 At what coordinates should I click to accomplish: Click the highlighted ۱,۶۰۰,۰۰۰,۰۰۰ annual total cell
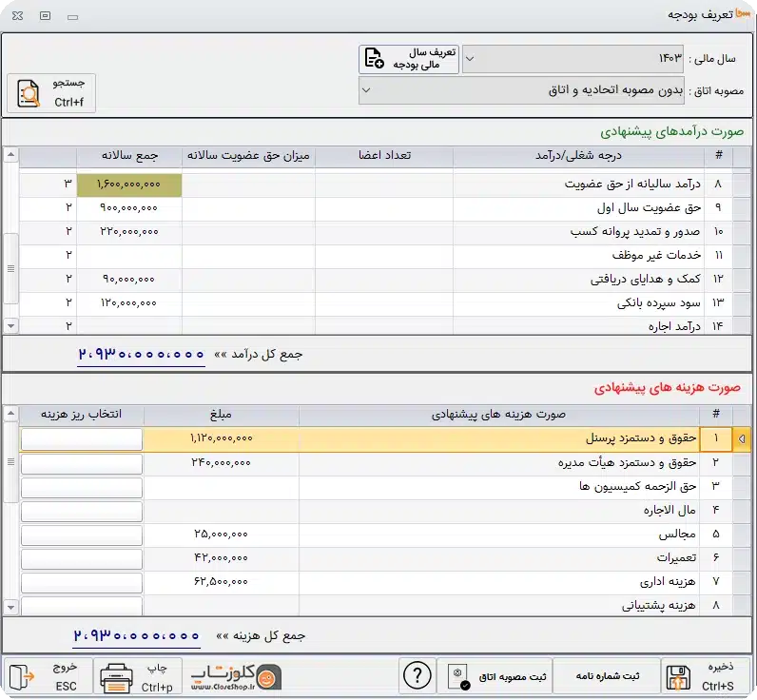(129, 185)
